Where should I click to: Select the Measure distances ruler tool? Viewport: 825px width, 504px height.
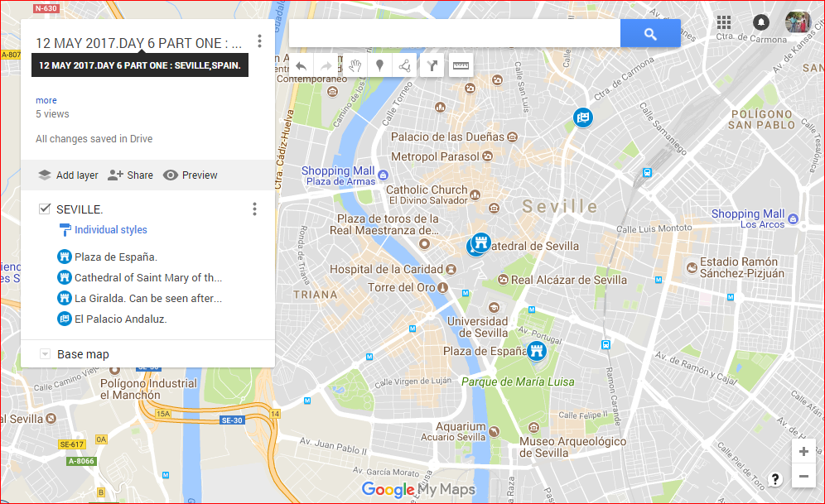tap(461, 65)
